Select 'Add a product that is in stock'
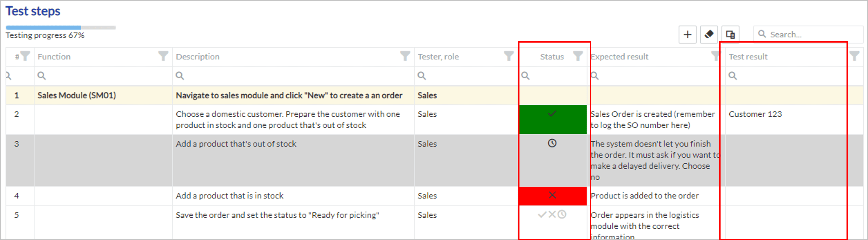Image resolution: width=868 pixels, height=240 pixels. 293,196
